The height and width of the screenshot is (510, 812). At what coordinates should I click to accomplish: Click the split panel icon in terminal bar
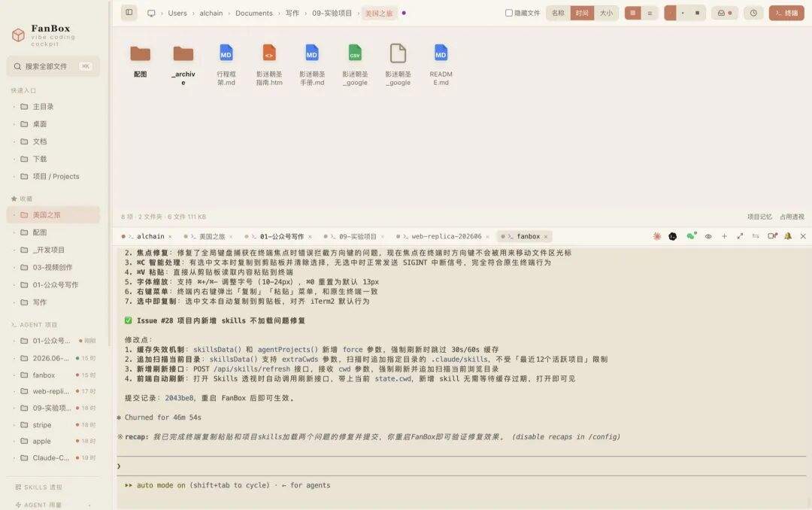click(772, 236)
